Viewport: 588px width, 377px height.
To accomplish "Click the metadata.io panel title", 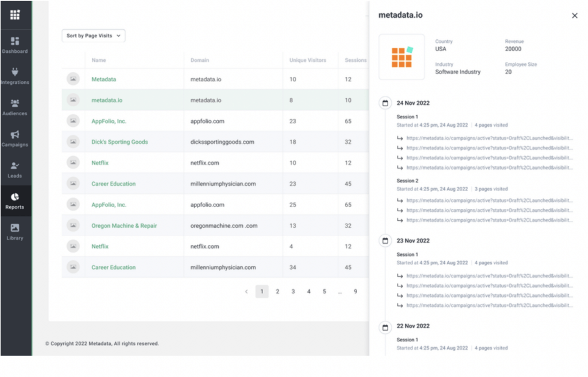I will 400,15.
